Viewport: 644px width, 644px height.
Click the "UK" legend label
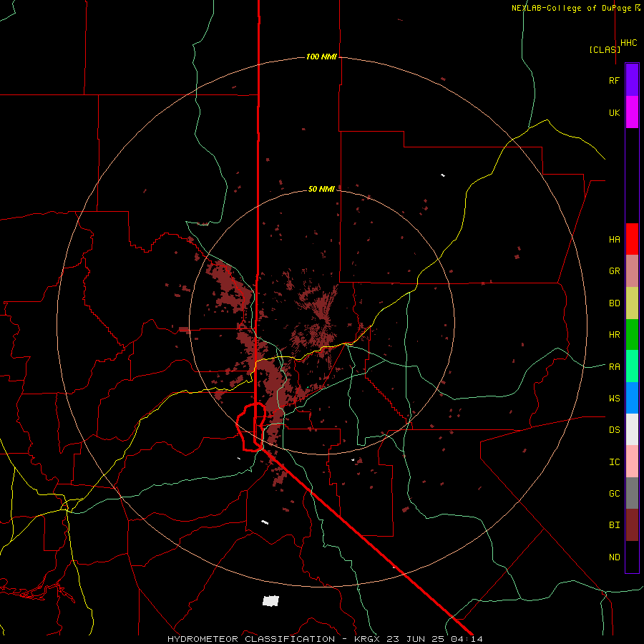(x=614, y=112)
